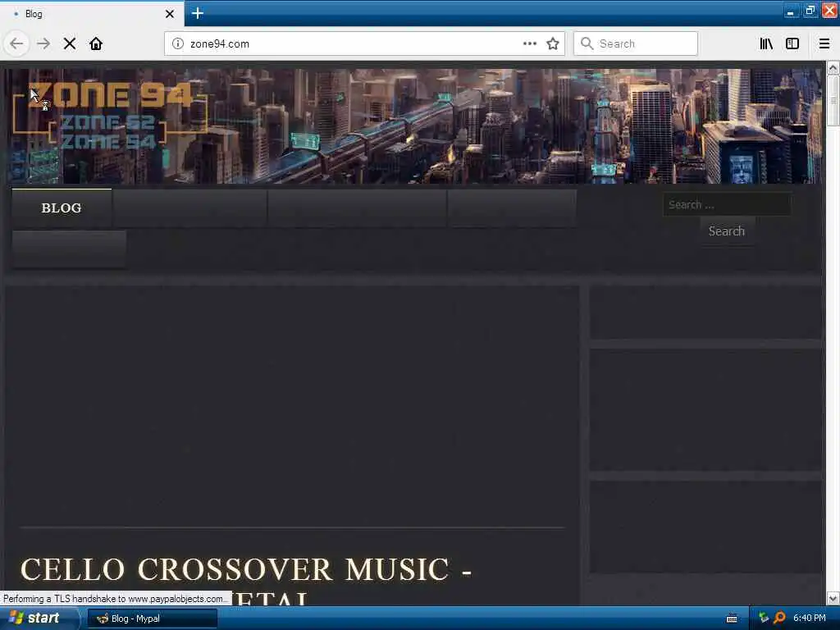Show site information icon in address bar
This screenshot has height=630, width=840.
click(x=177, y=43)
